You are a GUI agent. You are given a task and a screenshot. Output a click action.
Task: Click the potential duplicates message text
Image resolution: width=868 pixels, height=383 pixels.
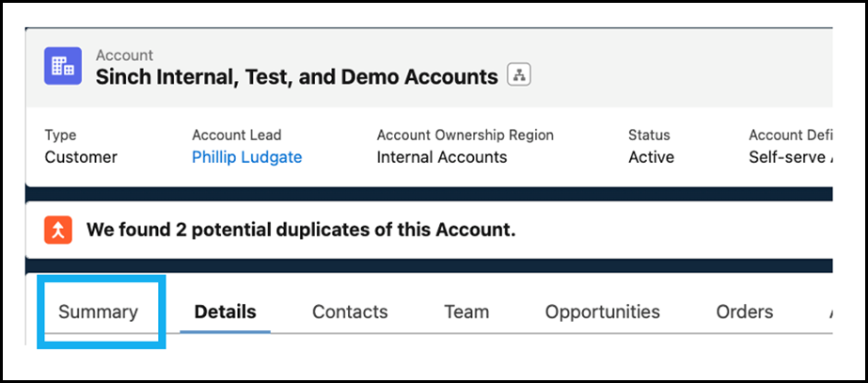click(301, 230)
